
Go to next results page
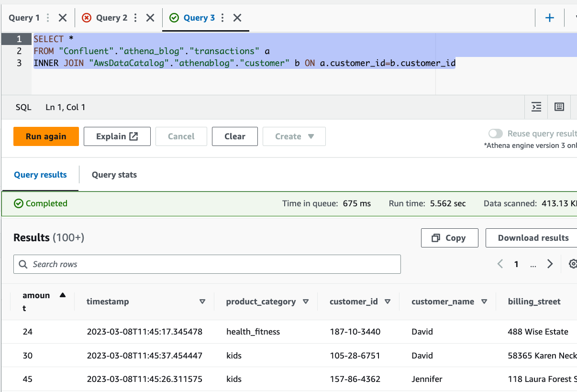[x=550, y=264]
